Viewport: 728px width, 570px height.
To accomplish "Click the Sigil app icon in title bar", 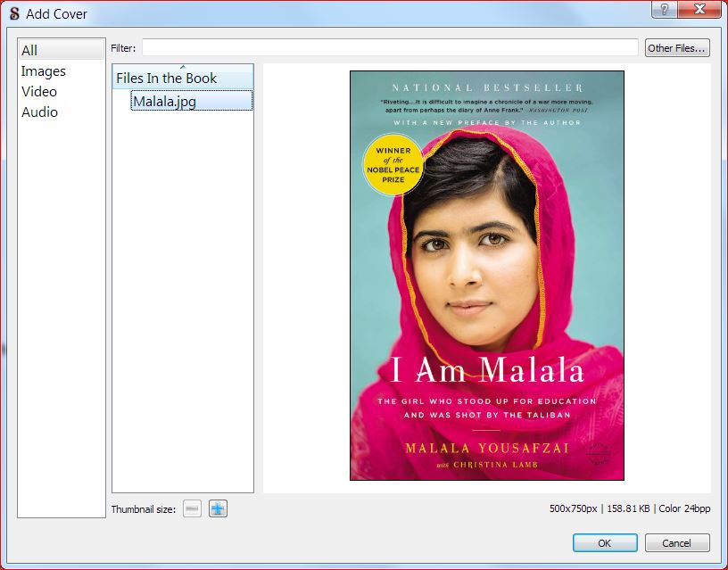I will [14, 13].
